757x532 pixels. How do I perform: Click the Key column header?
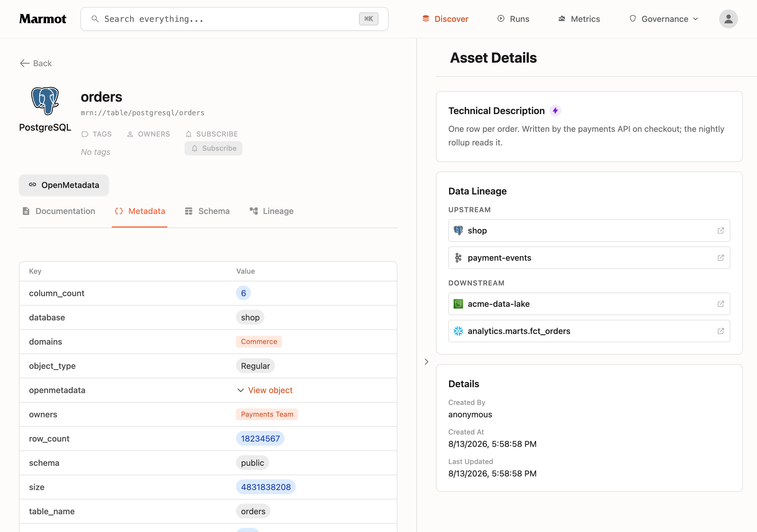pyautogui.click(x=35, y=271)
